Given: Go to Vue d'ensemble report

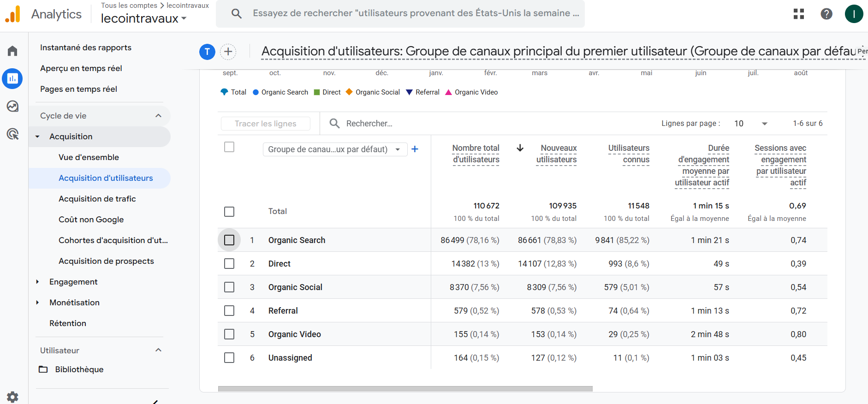Looking at the screenshot, I should pos(89,157).
